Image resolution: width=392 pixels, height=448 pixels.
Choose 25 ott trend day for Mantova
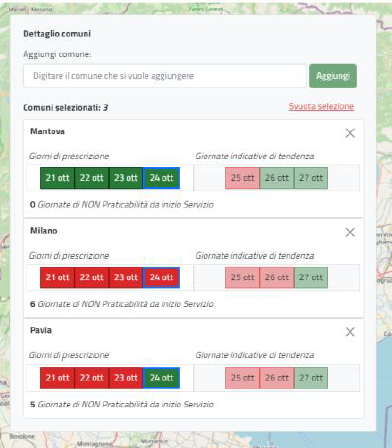(242, 178)
